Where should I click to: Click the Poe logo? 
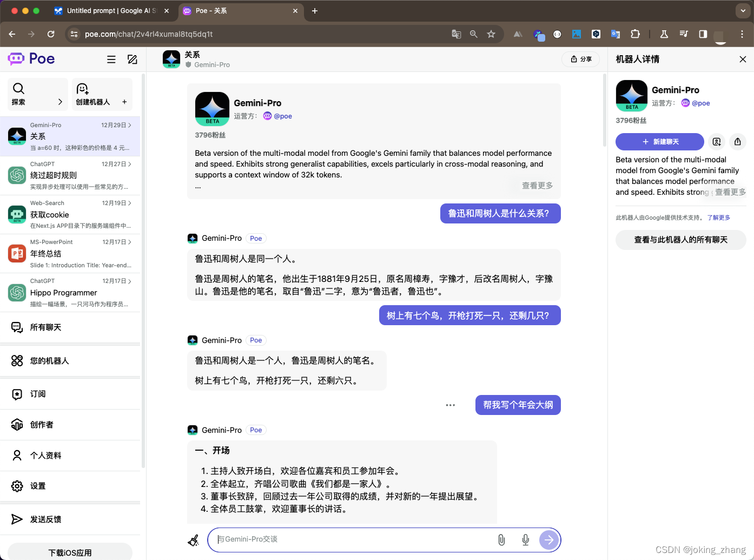[x=31, y=58]
